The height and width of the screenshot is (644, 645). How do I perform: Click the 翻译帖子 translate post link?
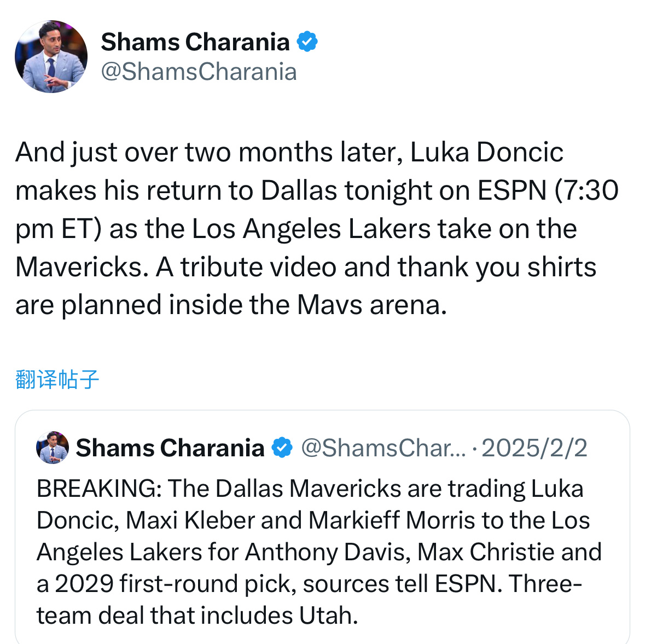[57, 379]
